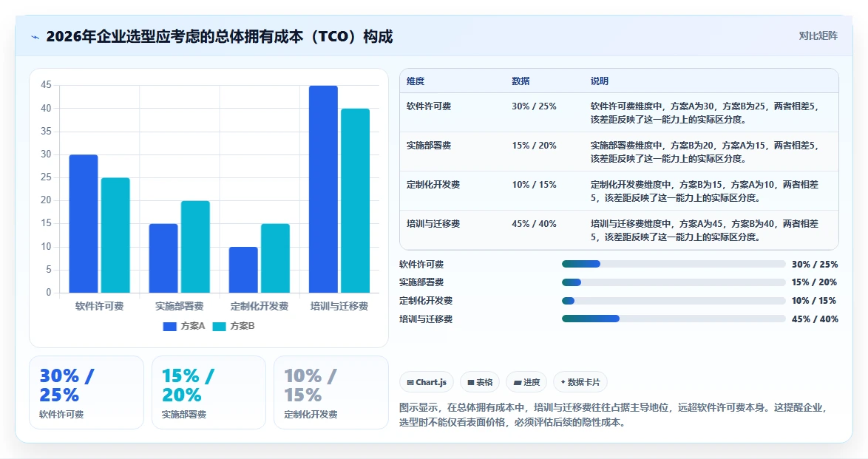Click the lightning icon beside the TCO title

coord(35,37)
